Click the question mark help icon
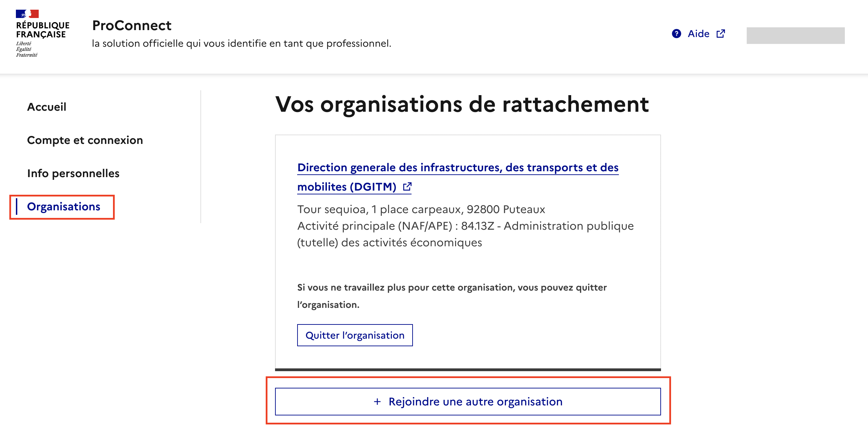The height and width of the screenshot is (431, 868). pyautogui.click(x=676, y=34)
